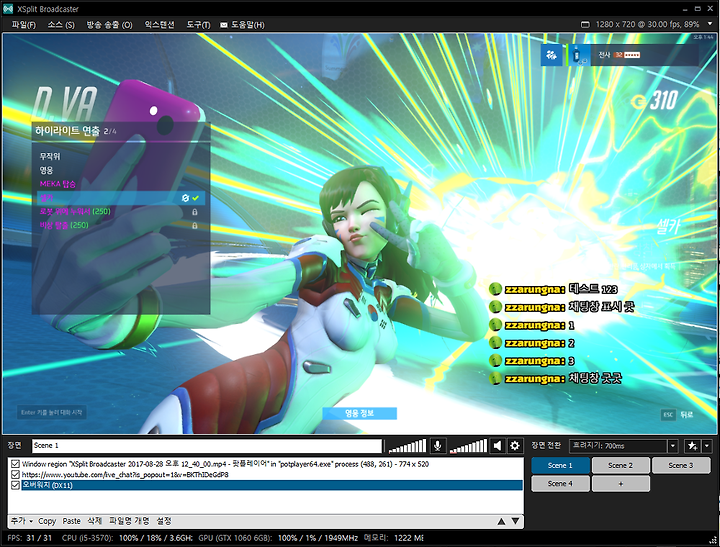This screenshot has width=720, height=547.
Task: Open the 흐려지기: 700ms transition dropdown
Action: click(x=673, y=446)
